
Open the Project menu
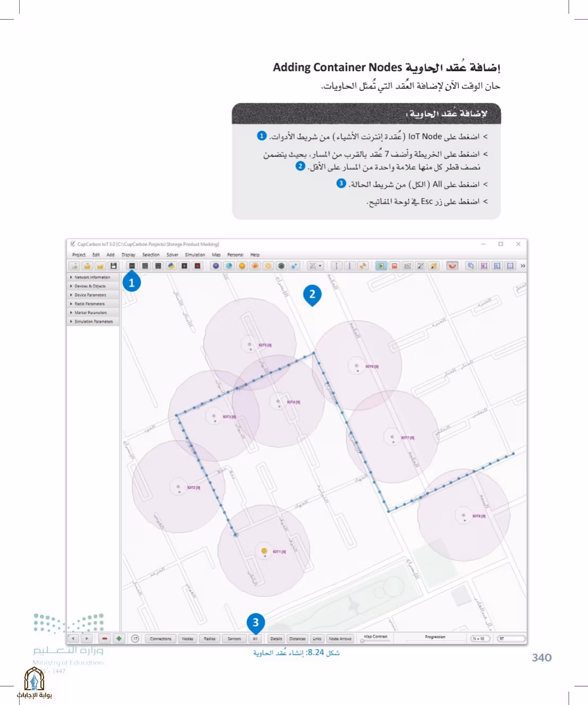79,255
